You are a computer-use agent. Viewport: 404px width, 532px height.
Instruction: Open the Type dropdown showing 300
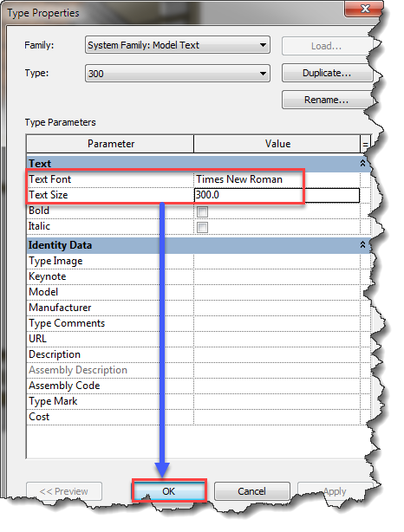178,74
